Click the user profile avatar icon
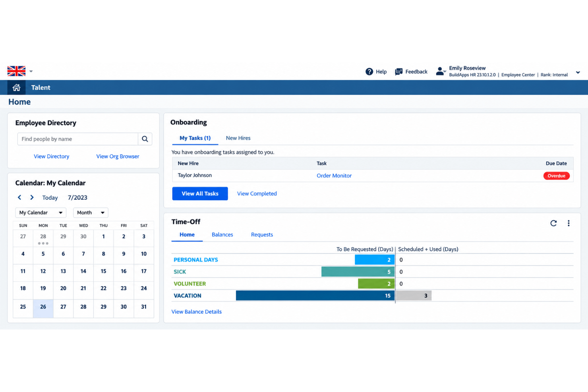This screenshot has height=392, width=588. coord(440,71)
